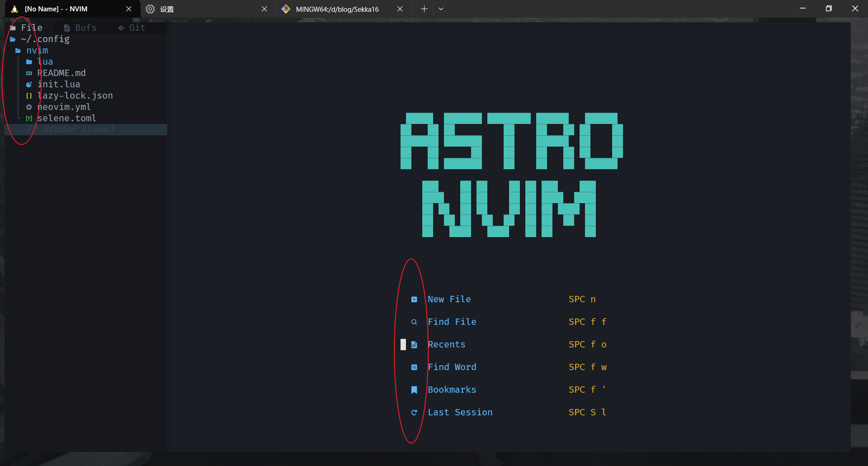Collapse the nvim folder node
The width and height of the screenshot is (868, 466).
18,51
